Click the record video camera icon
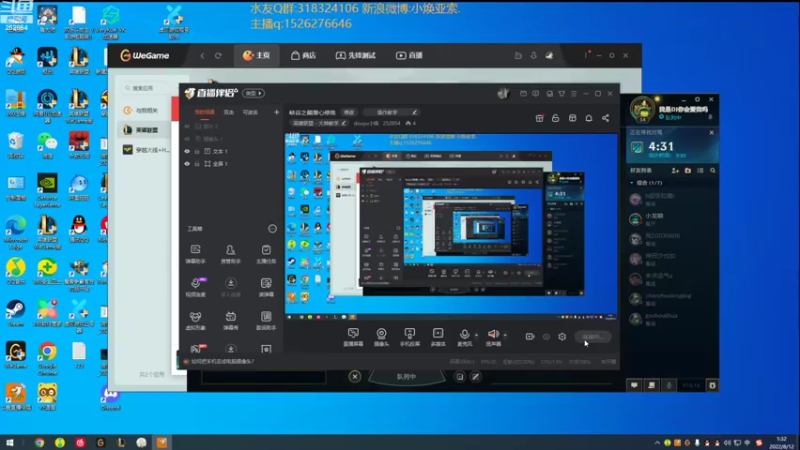Viewport: 800px width, 450px height. click(x=530, y=337)
